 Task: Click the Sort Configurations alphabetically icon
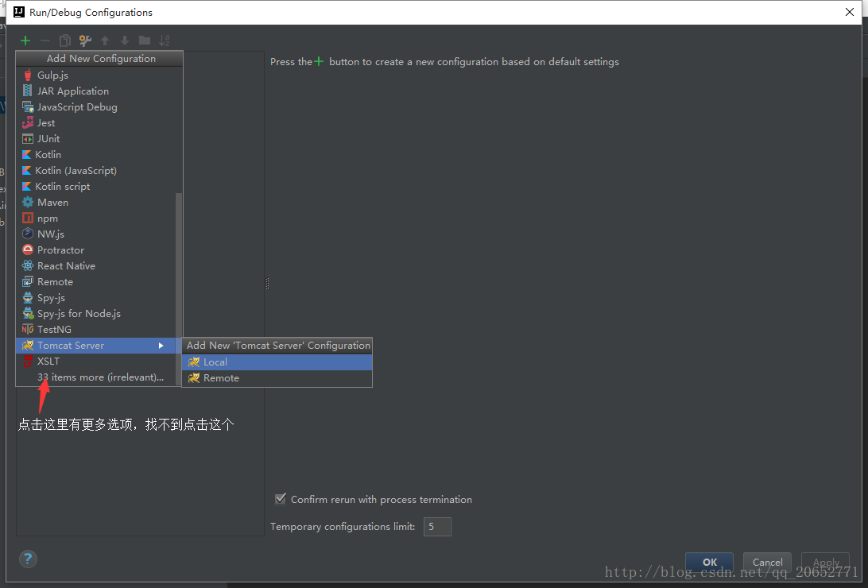165,41
